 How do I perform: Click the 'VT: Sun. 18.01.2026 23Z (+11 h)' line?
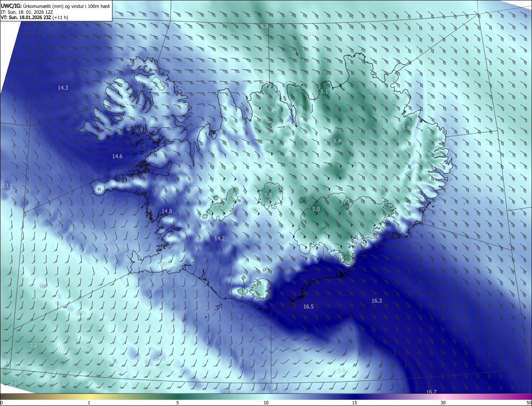click(x=34, y=18)
